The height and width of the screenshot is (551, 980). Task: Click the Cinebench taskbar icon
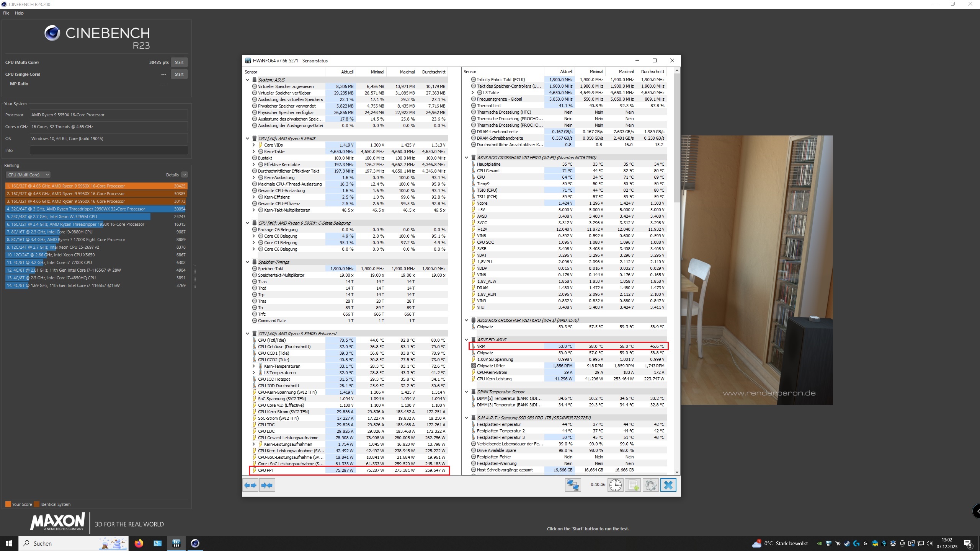click(195, 543)
